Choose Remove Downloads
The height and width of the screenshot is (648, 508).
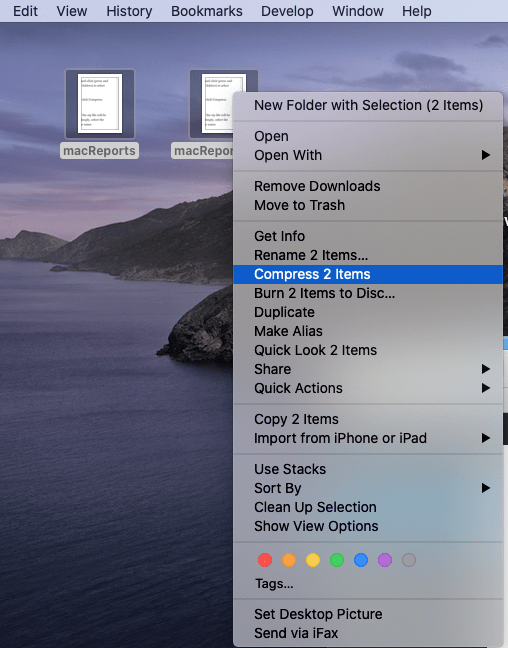tap(368, 186)
